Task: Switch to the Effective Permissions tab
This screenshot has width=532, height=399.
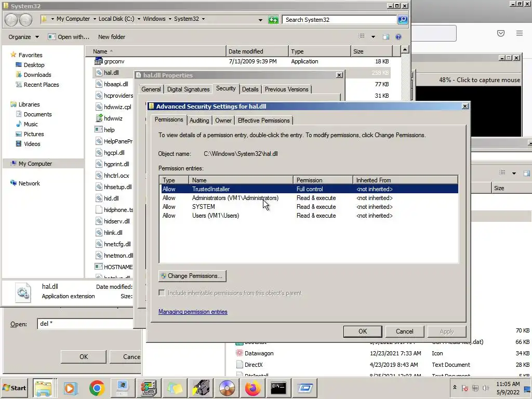Action: pos(263,121)
